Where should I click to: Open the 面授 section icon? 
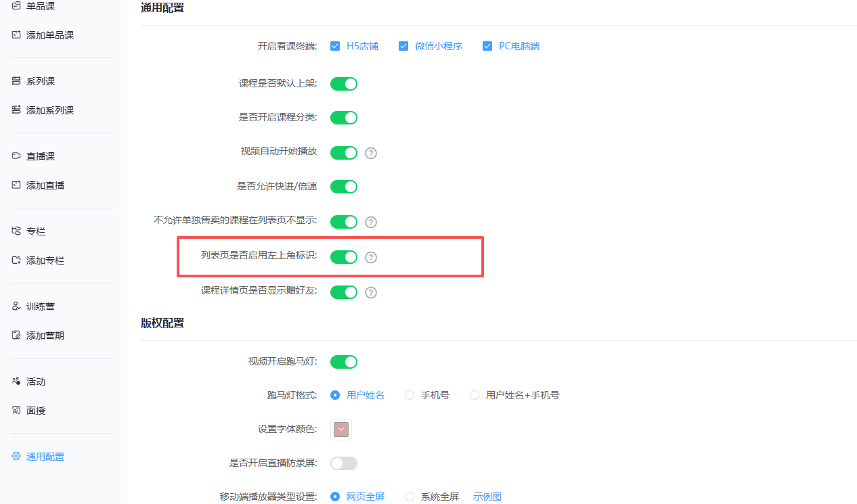pyautogui.click(x=15, y=410)
